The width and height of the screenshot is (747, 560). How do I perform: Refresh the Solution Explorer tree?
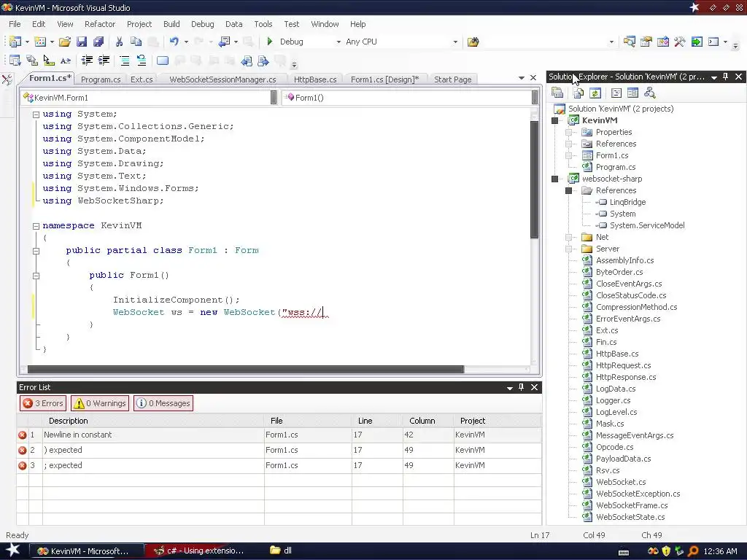pos(595,93)
